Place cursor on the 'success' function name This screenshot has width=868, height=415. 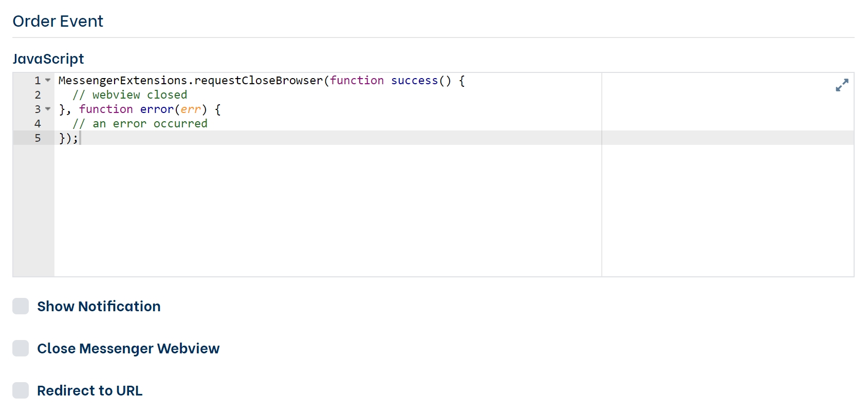click(x=414, y=81)
